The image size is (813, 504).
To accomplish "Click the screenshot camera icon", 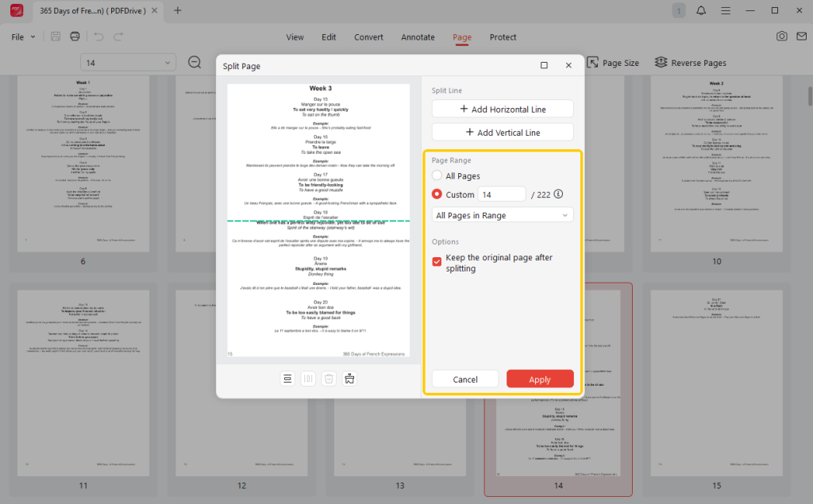I will coord(782,37).
